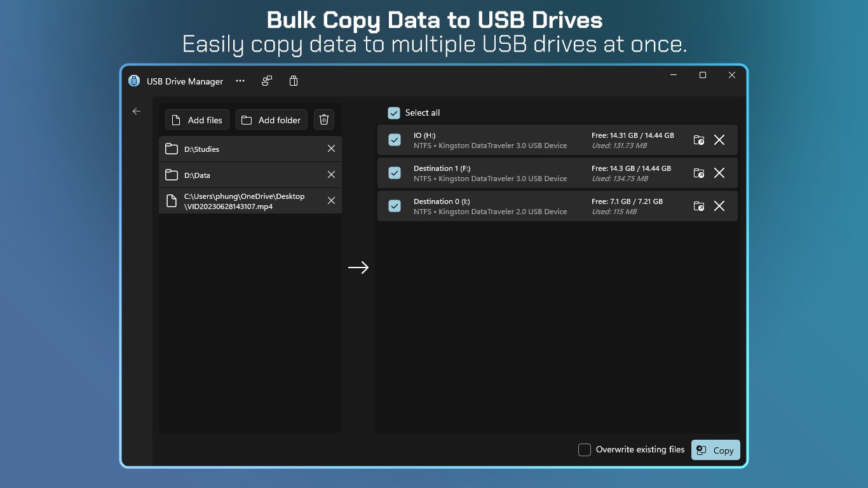Toggle the Select all checkbox
The image size is (868, 488).
point(395,112)
